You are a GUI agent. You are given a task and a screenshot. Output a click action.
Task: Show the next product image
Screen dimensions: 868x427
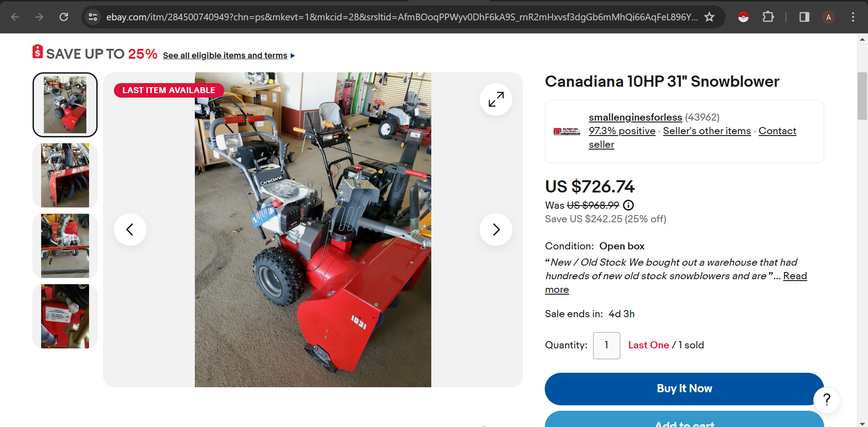496,230
